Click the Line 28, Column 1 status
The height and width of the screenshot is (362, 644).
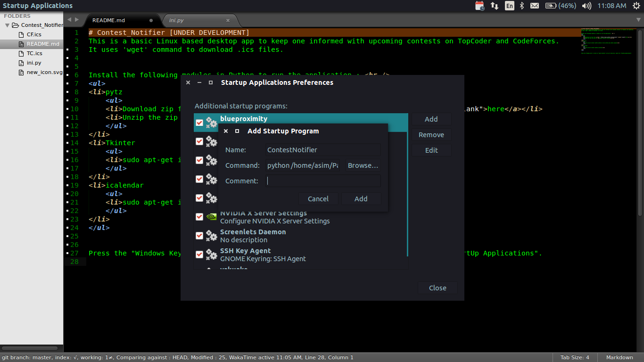pos(329,357)
